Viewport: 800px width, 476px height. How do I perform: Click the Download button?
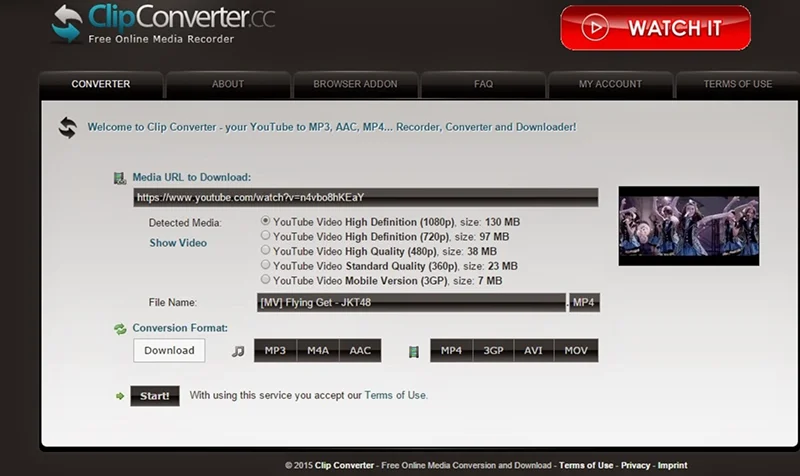click(169, 350)
